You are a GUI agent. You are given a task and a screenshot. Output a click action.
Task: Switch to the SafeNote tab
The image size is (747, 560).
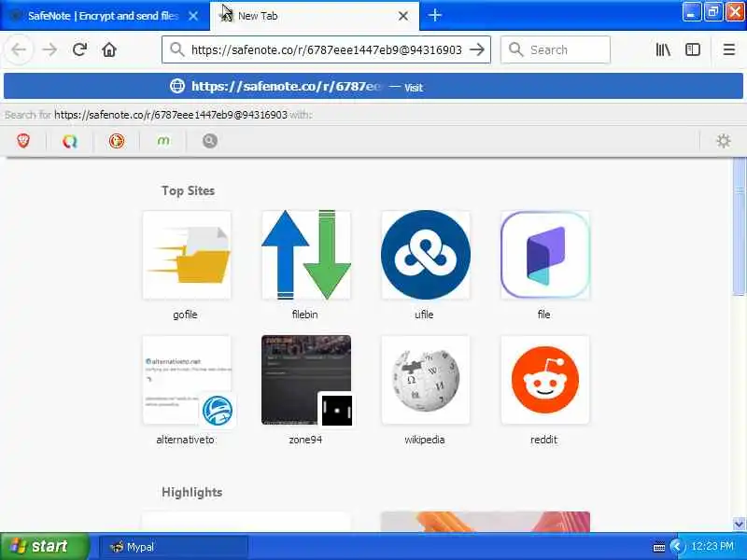tap(105, 16)
